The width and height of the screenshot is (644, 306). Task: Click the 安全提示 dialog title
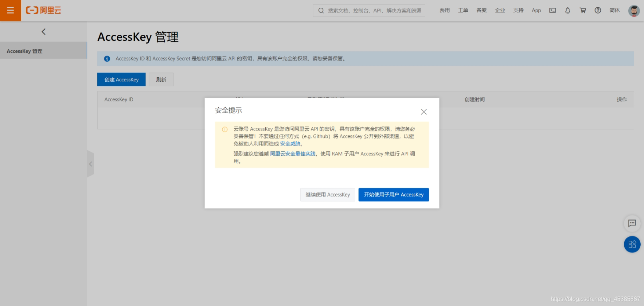click(229, 110)
